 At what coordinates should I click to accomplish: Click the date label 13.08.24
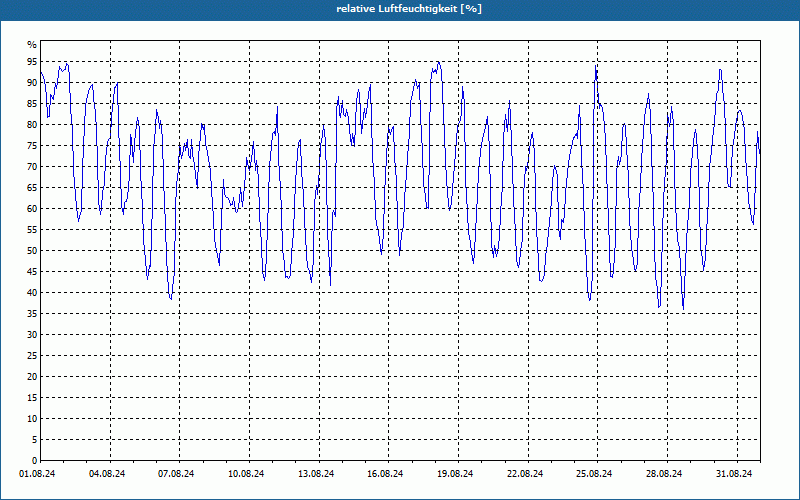click(x=316, y=474)
